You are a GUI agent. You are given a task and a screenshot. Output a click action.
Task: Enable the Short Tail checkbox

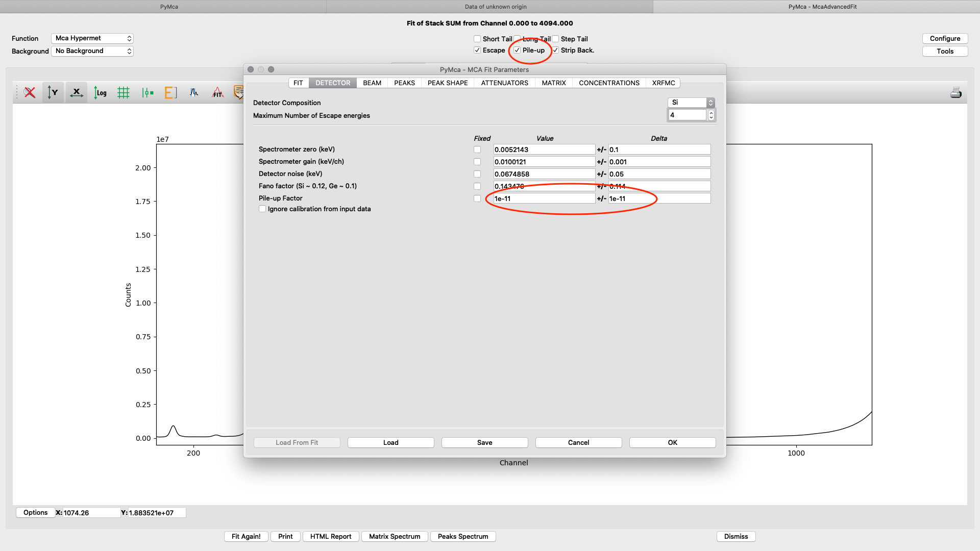(477, 39)
